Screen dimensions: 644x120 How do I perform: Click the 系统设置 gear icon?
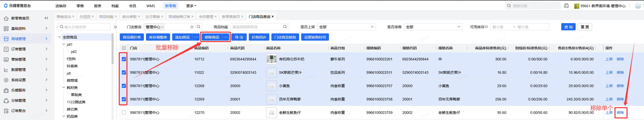(x=6, y=80)
